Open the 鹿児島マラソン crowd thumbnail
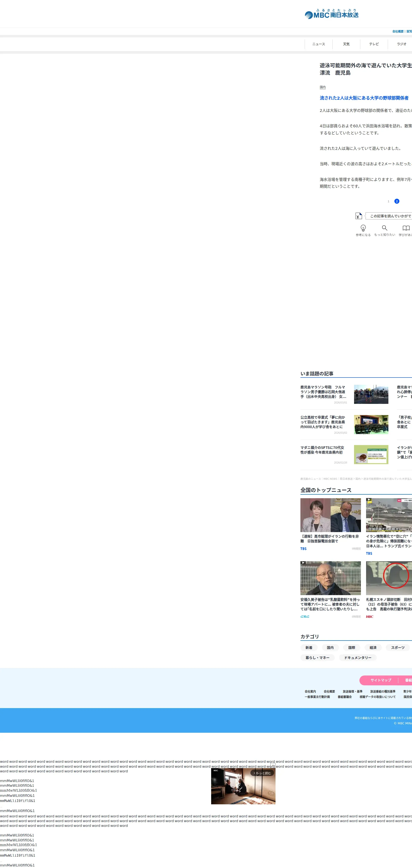This screenshot has width=412, height=868. click(371, 394)
